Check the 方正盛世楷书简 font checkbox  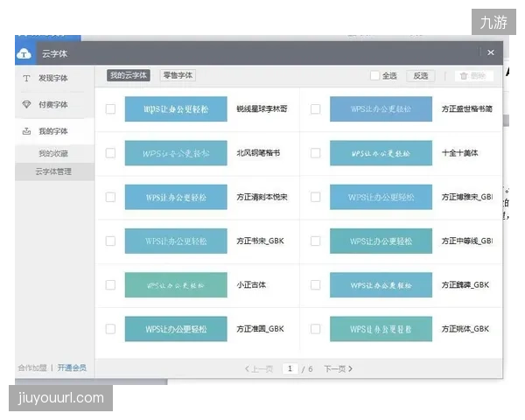click(315, 109)
